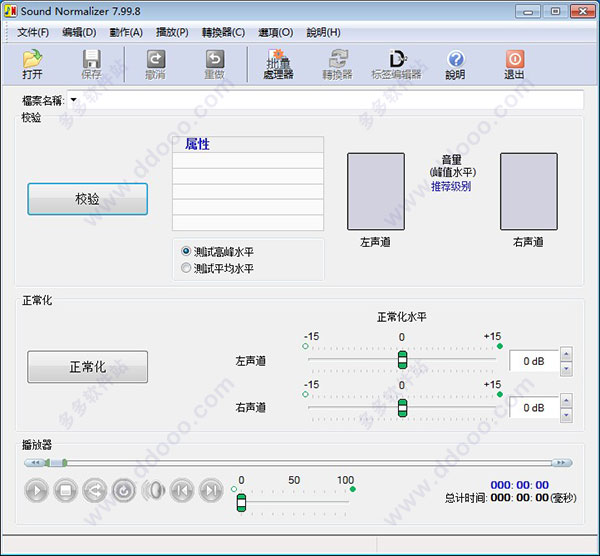Click the 属性 properties list header
The image size is (600, 556).
pos(248,144)
